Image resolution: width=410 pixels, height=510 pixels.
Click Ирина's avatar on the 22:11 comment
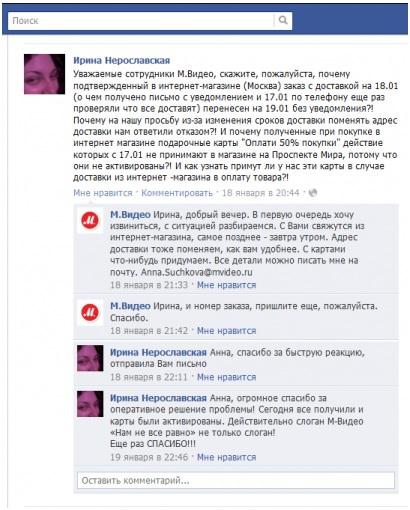tap(90, 358)
